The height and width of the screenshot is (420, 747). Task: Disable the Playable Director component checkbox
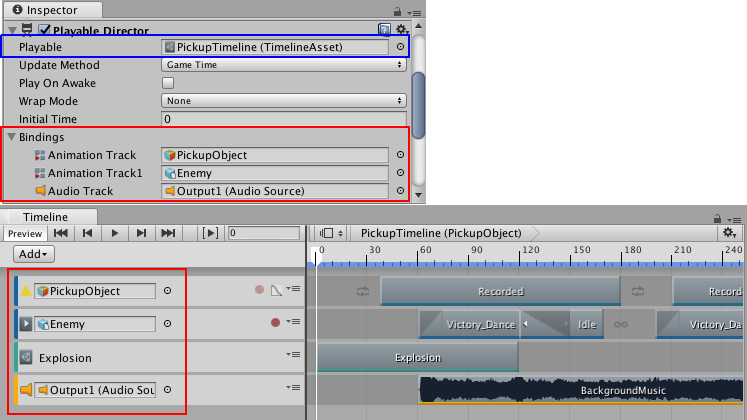[x=44, y=31]
